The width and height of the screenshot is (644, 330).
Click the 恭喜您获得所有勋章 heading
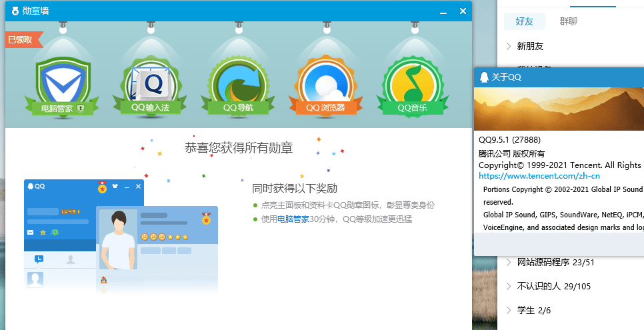coord(239,147)
